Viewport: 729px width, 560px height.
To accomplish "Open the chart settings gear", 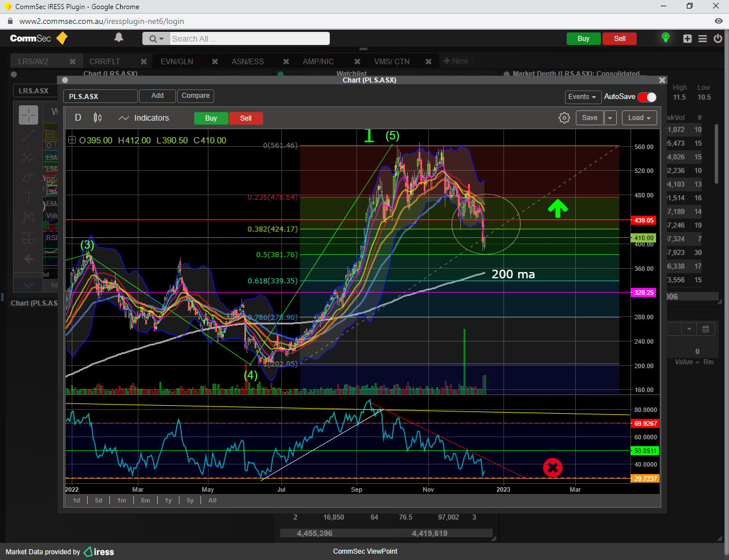I will [x=564, y=118].
